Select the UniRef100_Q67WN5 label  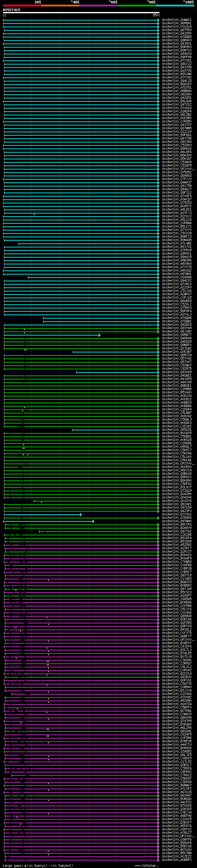pos(176,128)
